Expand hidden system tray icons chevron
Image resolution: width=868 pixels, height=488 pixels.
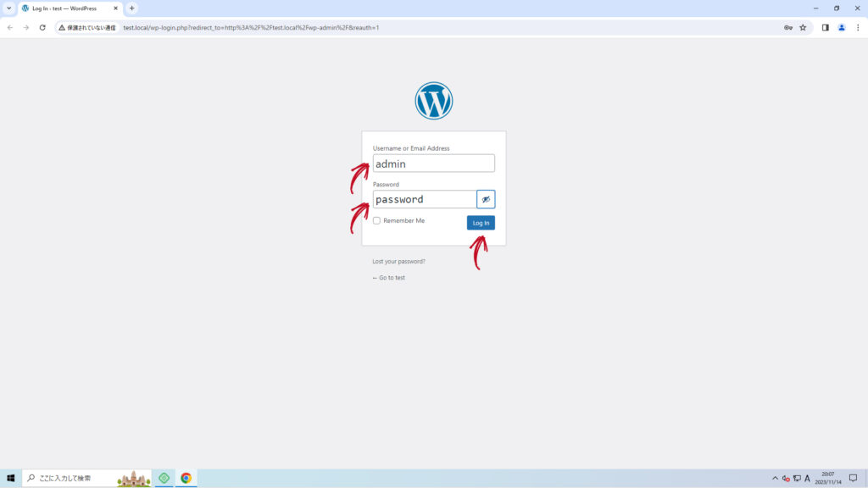pos(775,478)
